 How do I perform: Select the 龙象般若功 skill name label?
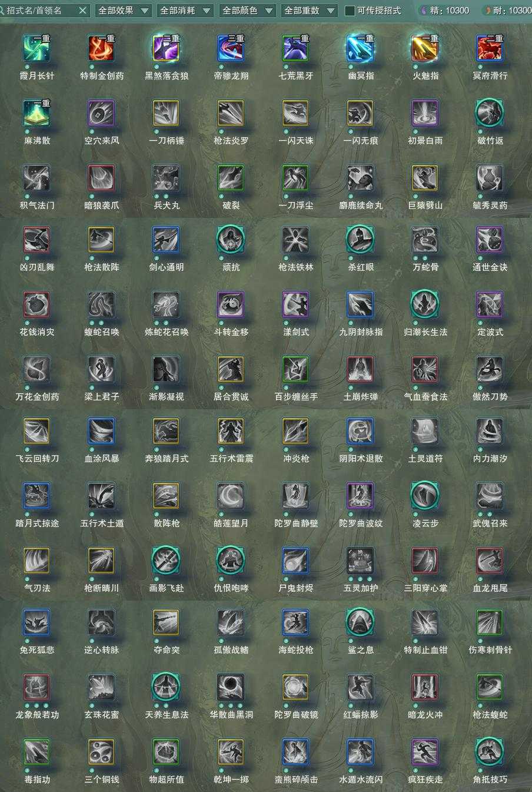click(x=37, y=714)
